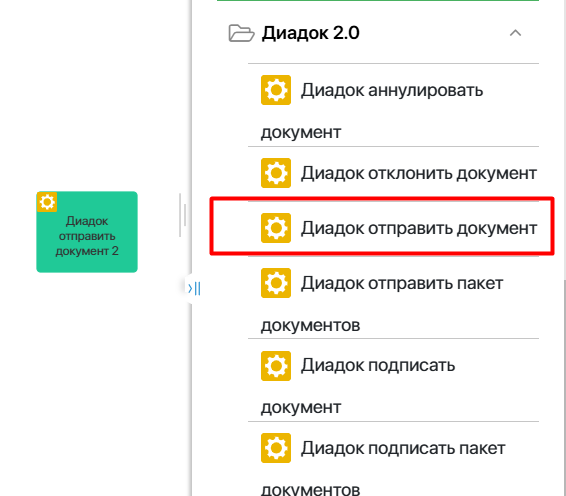Select Диадок подписать пакет документов item
The height and width of the screenshot is (496, 566).
click(x=393, y=459)
